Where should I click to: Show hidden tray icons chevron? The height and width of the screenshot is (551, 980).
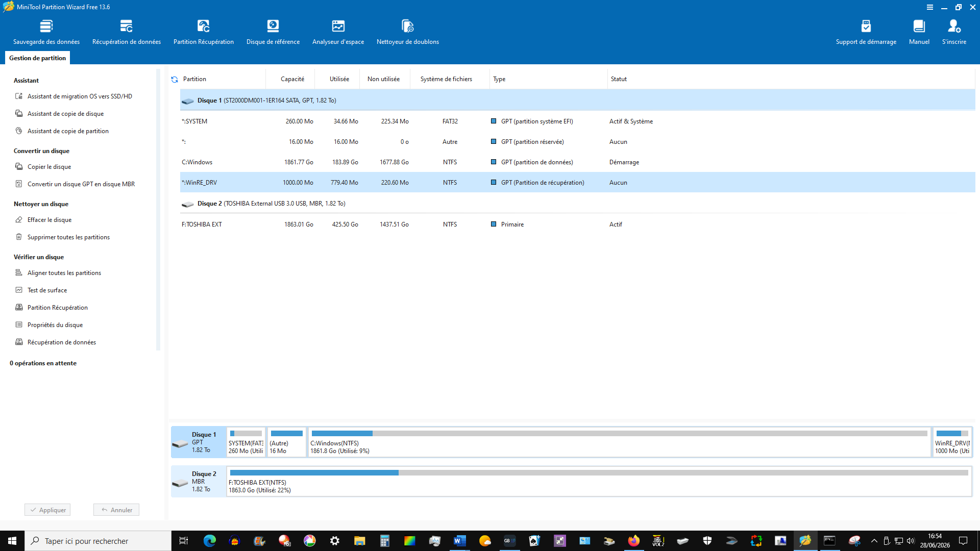874,541
